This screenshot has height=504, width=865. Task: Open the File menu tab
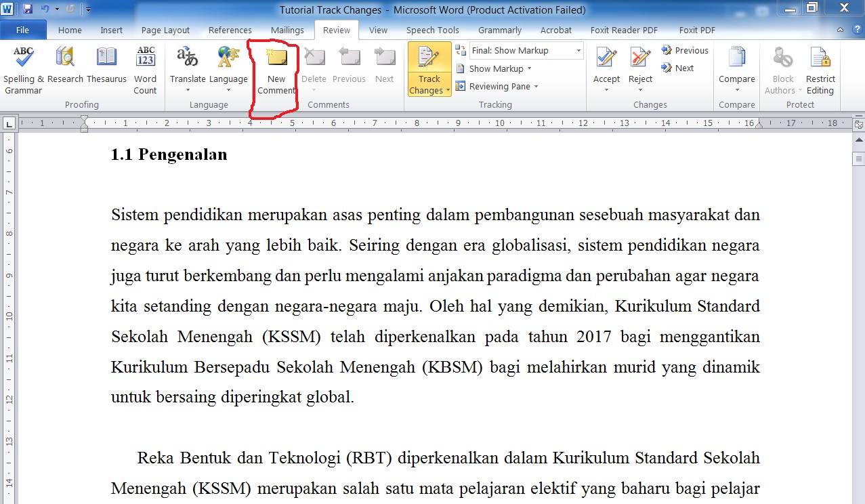[22, 30]
